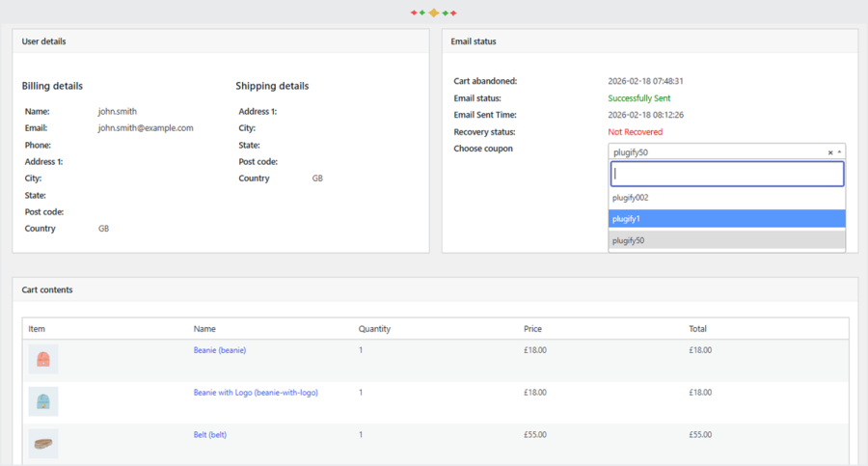The image size is (868, 466).
Task: Click the Item column header
Action: coord(37,329)
